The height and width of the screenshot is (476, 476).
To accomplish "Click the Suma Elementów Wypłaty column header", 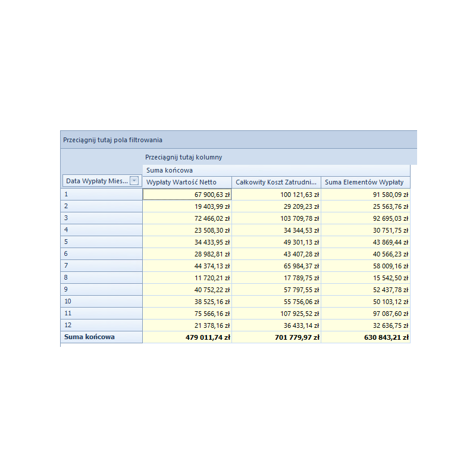I will click(365, 182).
